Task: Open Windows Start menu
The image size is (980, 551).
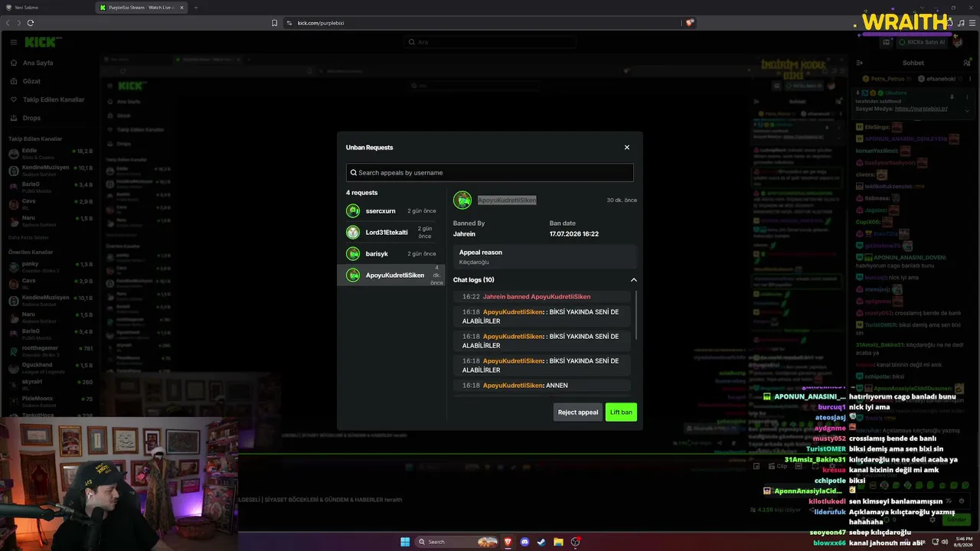Action: point(405,542)
